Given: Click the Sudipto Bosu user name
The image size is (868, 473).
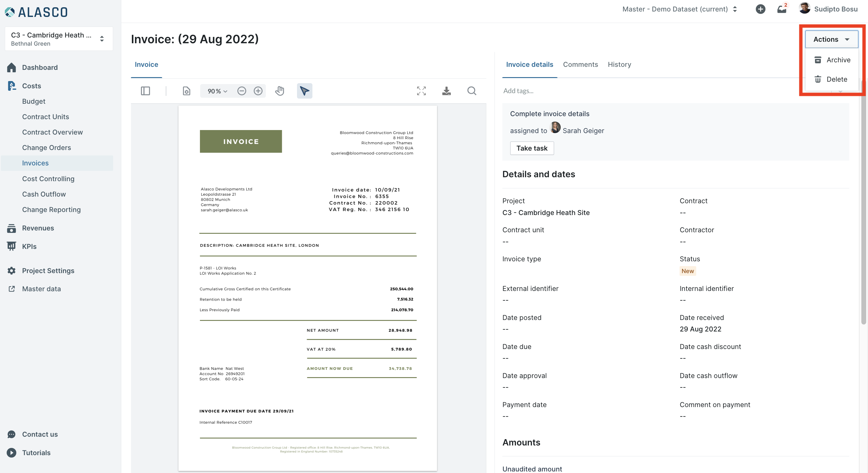Looking at the screenshot, I should coord(836,9).
